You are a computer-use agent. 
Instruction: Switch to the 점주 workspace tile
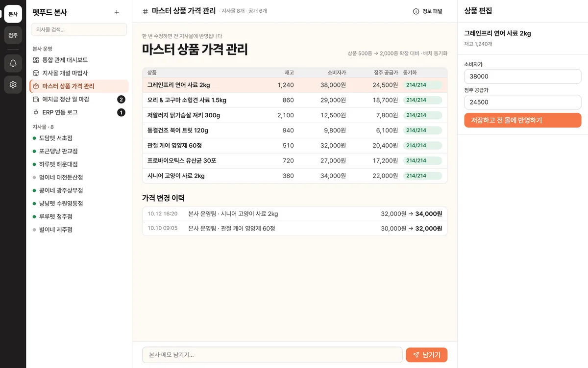click(x=13, y=35)
